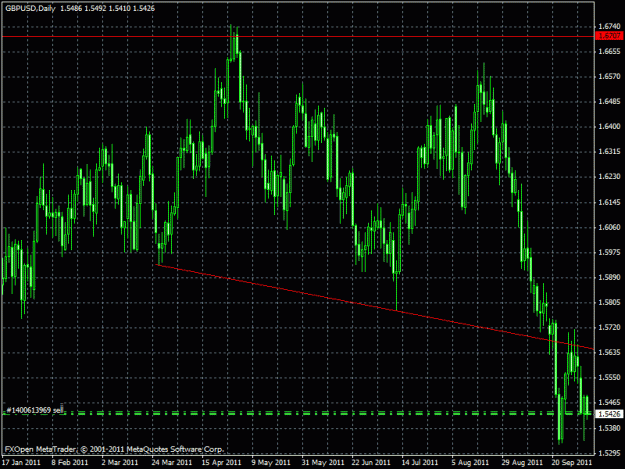The height and width of the screenshot is (469, 625).
Task: Click the current price label 1.5426
Action: pyautogui.click(x=609, y=414)
